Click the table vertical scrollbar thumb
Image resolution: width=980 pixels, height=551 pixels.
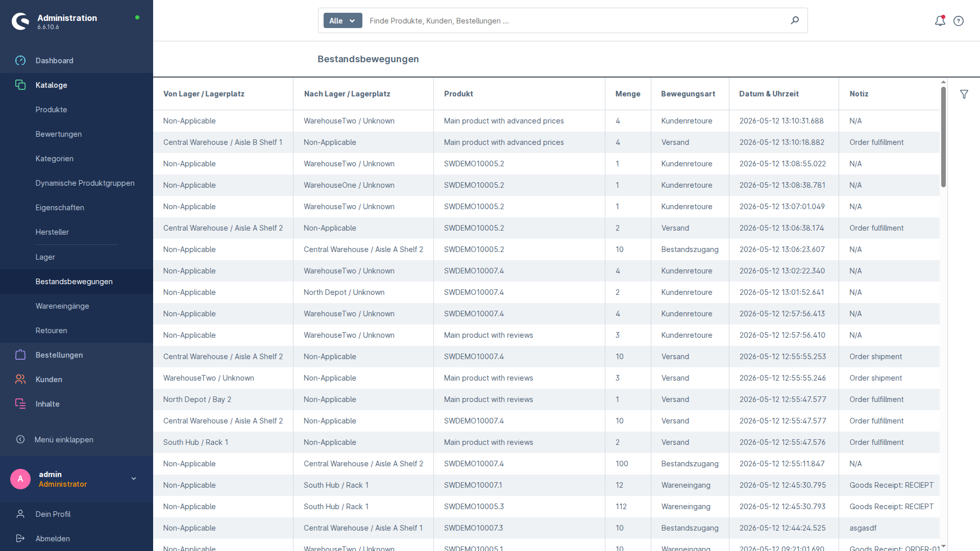943,137
